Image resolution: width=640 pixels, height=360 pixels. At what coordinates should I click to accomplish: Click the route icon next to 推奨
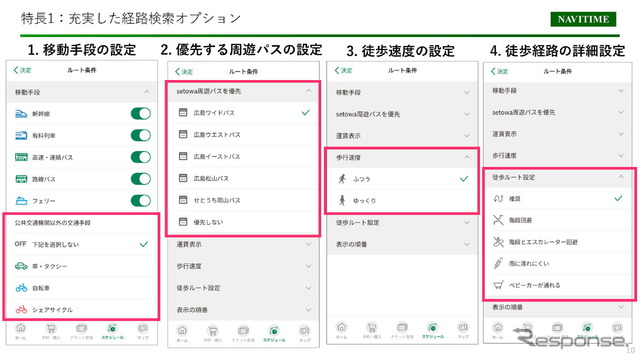(x=498, y=198)
